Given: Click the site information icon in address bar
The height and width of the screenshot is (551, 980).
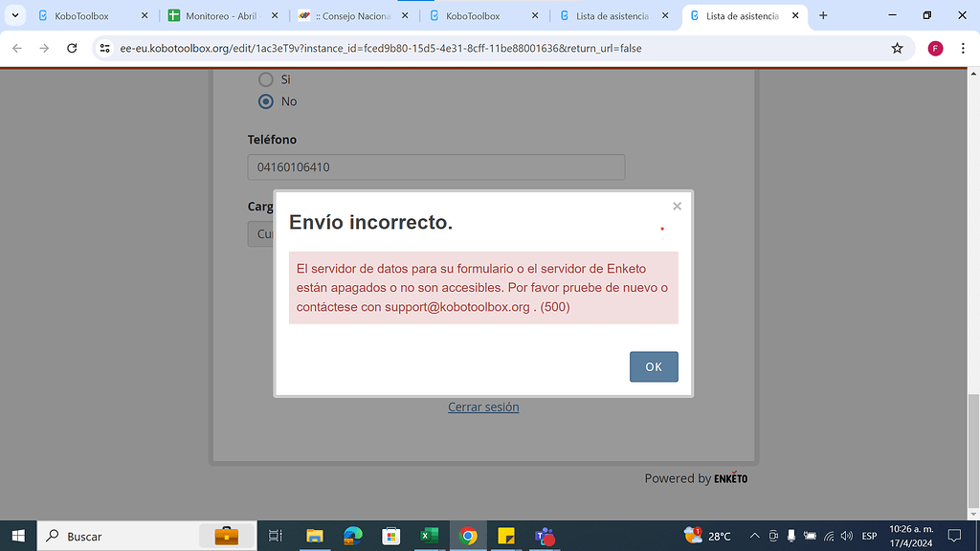Looking at the screenshot, I should [103, 48].
